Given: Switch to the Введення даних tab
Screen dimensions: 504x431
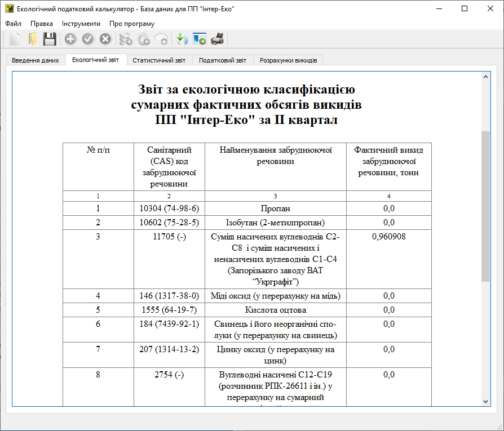Looking at the screenshot, I should tap(36, 60).
